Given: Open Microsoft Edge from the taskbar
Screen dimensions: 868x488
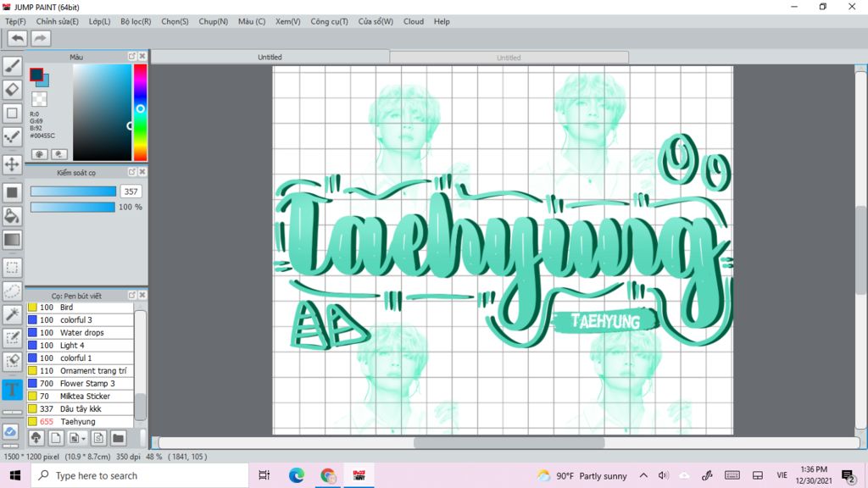Looking at the screenshot, I should coord(296,475).
